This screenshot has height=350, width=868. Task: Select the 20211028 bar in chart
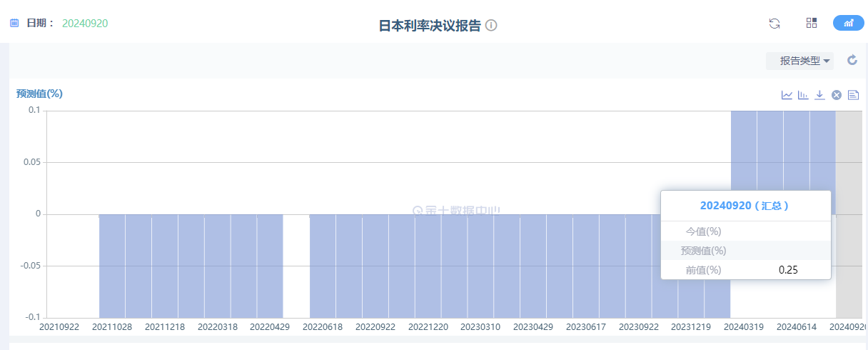[x=112, y=266]
